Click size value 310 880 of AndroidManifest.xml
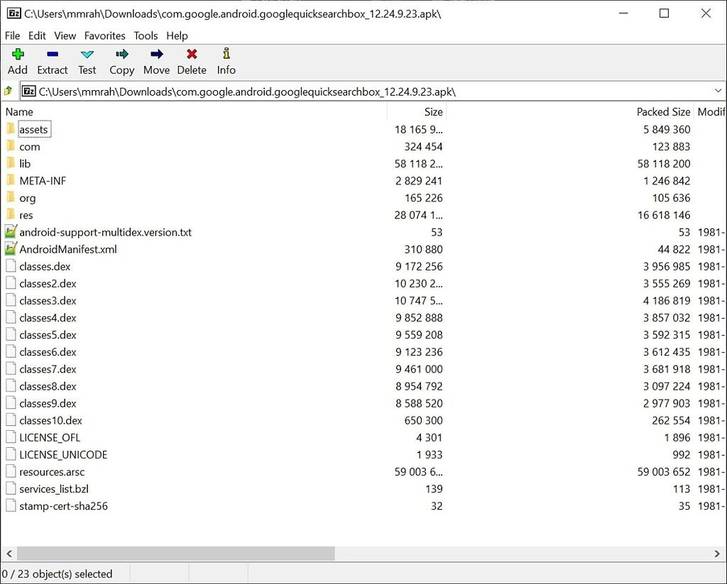The image size is (727, 584). point(423,249)
